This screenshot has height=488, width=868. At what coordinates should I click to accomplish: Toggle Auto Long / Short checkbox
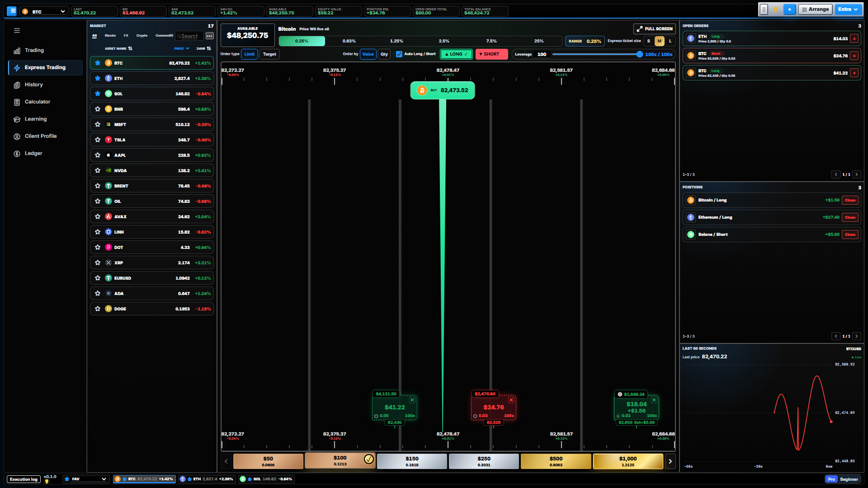[399, 54]
